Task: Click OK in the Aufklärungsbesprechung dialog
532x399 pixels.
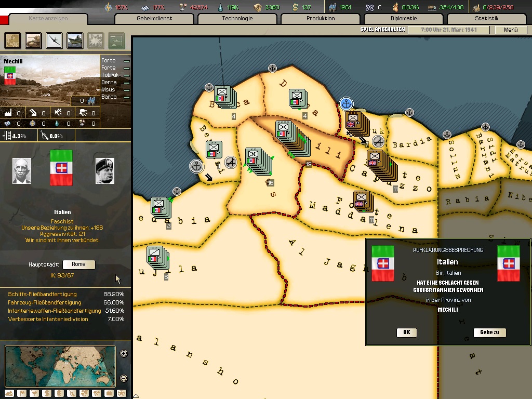Action: 406,332
